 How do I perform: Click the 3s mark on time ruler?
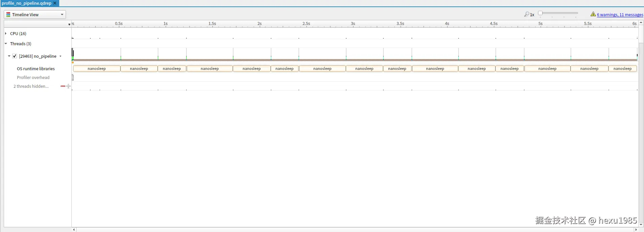[x=353, y=24]
